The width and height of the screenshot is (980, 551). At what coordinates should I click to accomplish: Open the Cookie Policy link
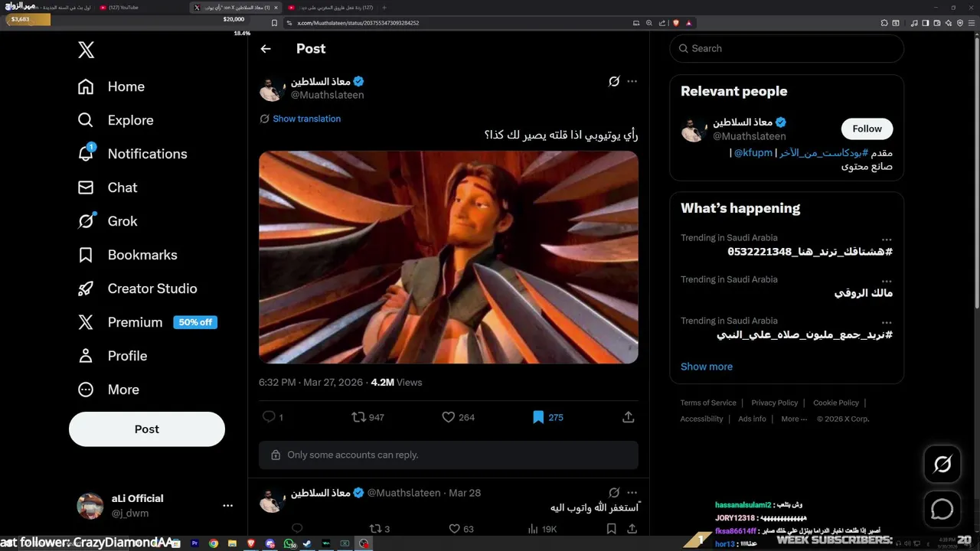coord(836,403)
